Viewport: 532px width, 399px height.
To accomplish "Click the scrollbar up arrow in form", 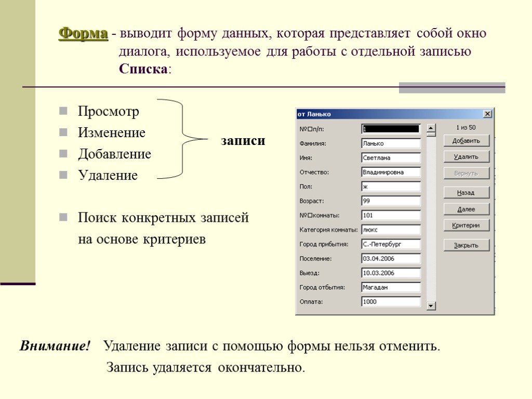I will 431,128.
